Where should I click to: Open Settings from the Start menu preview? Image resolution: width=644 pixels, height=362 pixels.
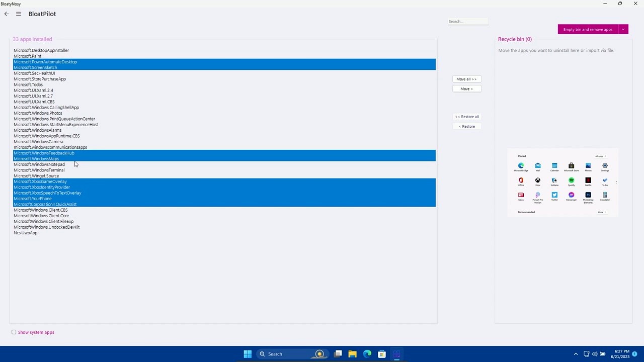(605, 166)
